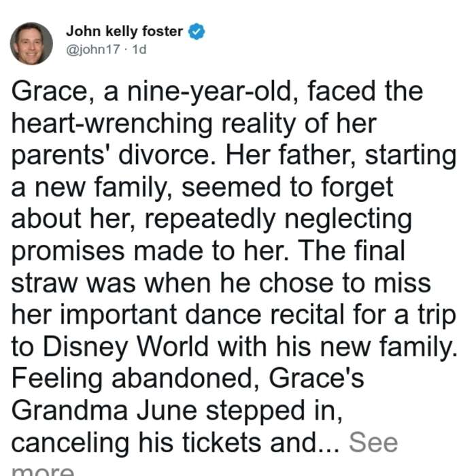Click the 'Feeling abandoned,' phrase

(135, 379)
